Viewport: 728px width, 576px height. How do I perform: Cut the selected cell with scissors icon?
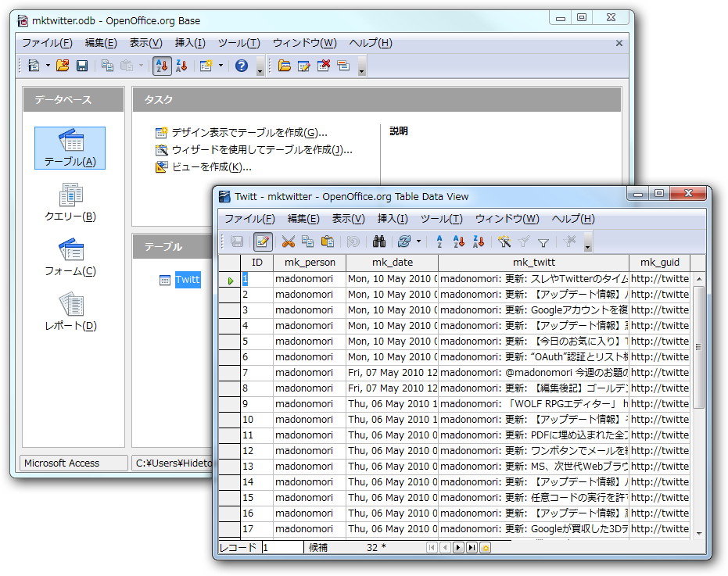click(289, 242)
